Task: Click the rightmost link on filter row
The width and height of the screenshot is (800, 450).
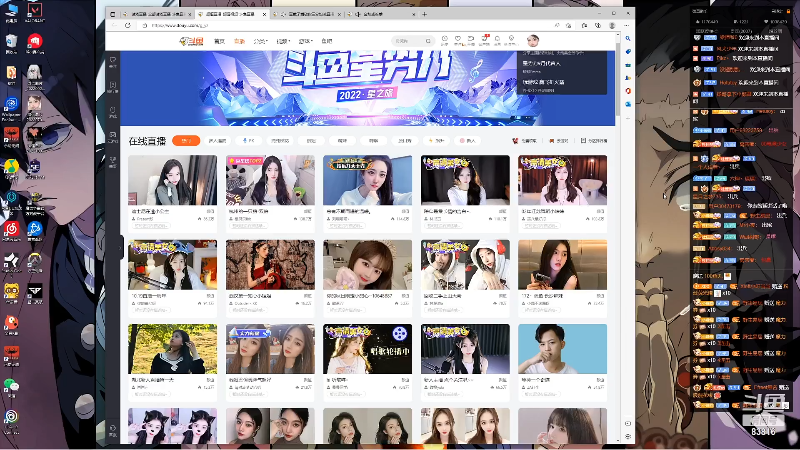Action: pyautogui.click(x=594, y=140)
